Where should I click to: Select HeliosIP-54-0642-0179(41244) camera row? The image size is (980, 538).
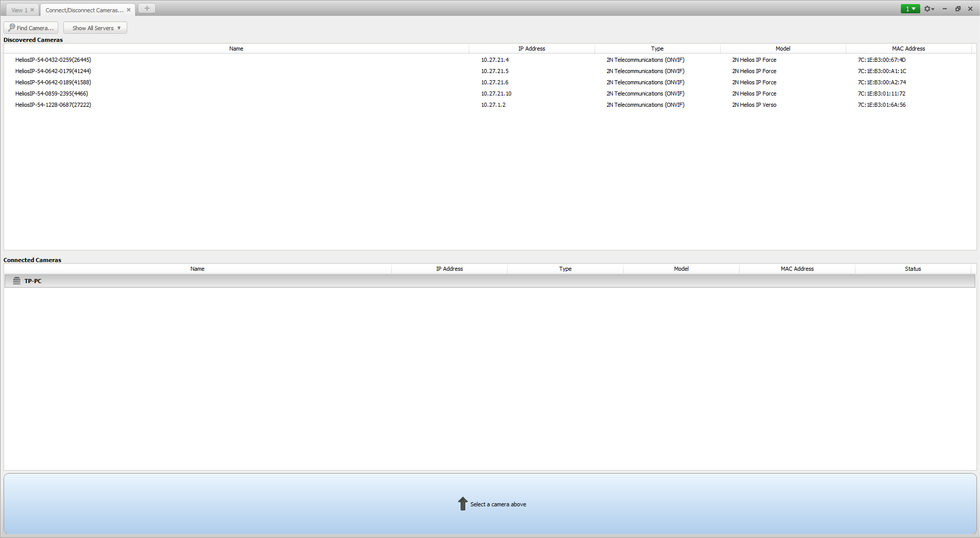[x=53, y=71]
